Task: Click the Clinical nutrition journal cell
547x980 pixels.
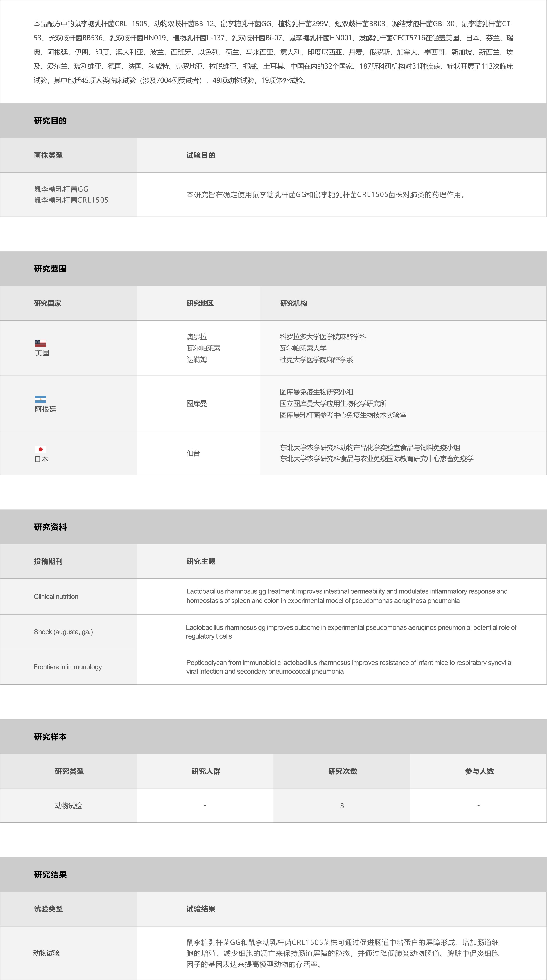Action: [56, 597]
